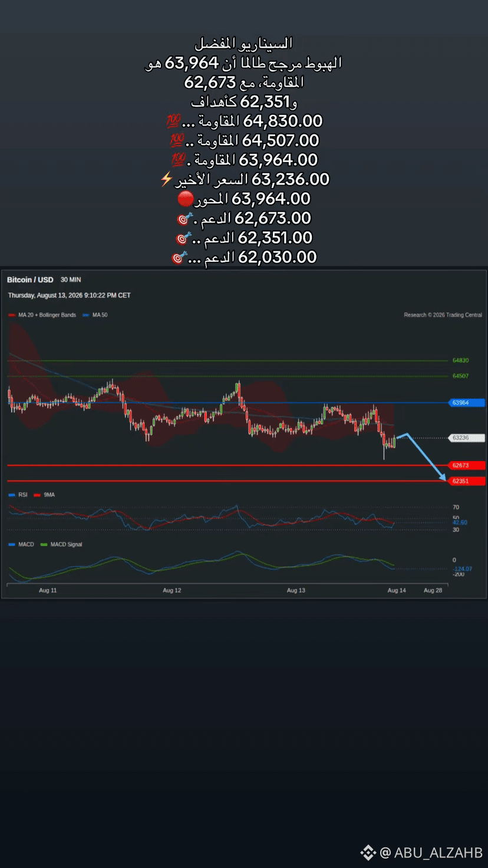Click the RSI axis value 70
Image resolution: width=488 pixels, height=868 pixels.
tap(456, 507)
